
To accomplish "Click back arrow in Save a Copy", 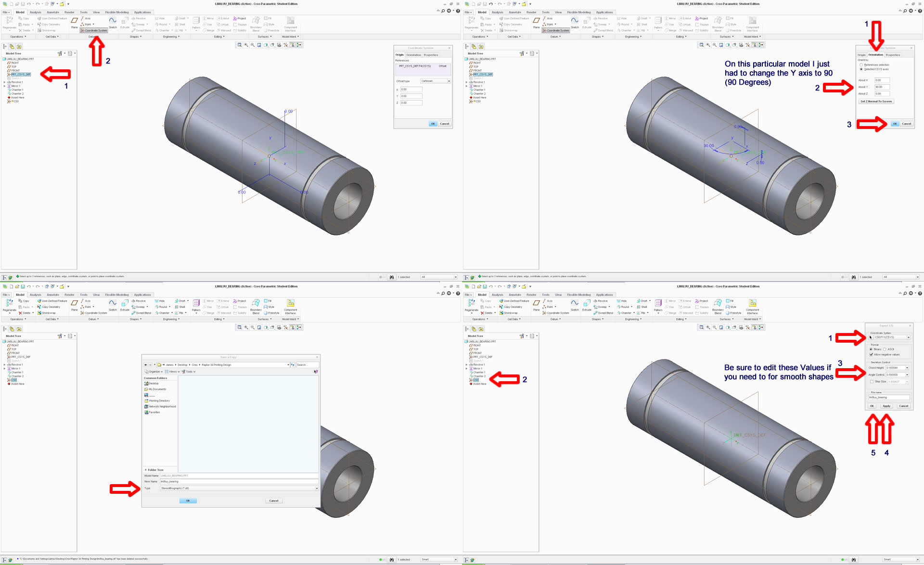I will (146, 365).
